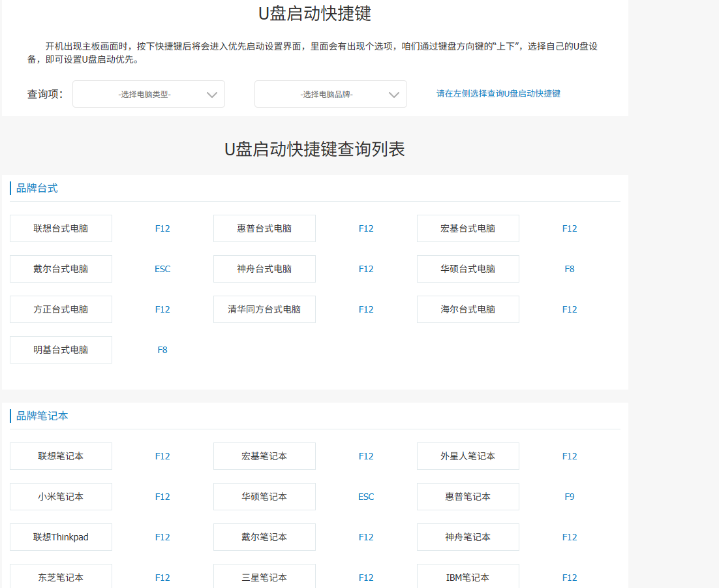Screen dimensions: 719x588
Task: Select the 惠普笔记本 button
Action: [468, 496]
